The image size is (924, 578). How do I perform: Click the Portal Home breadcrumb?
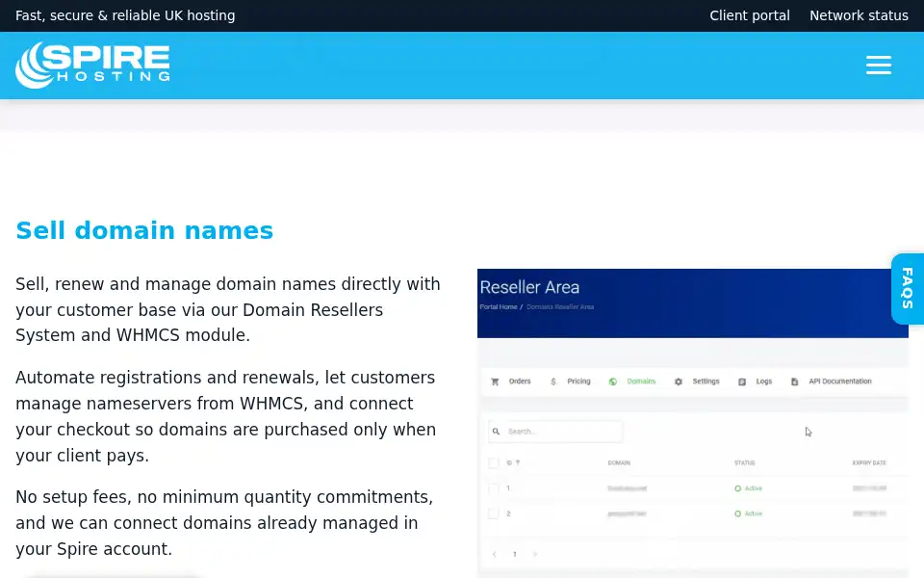(499, 306)
